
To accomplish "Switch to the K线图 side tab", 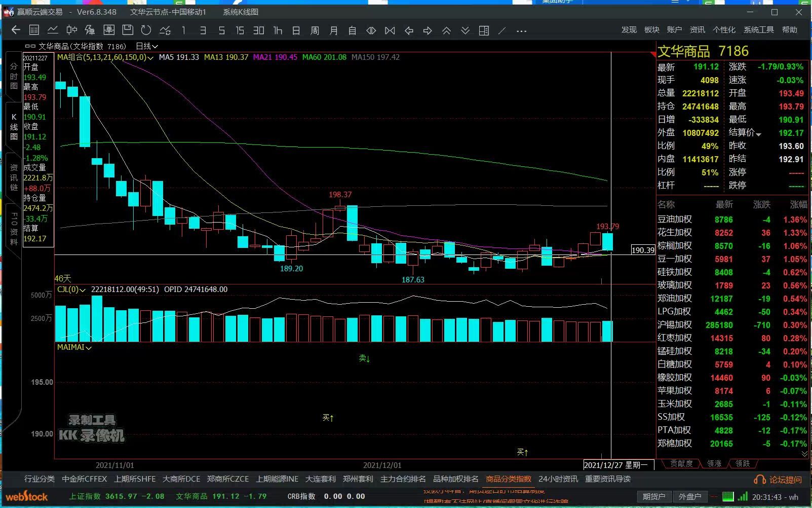I will coord(14,127).
